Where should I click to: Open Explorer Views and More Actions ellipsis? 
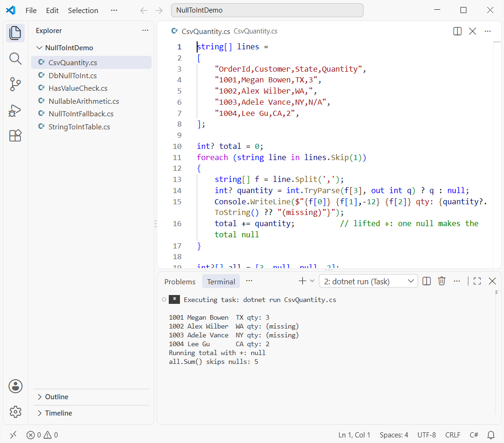[145, 30]
